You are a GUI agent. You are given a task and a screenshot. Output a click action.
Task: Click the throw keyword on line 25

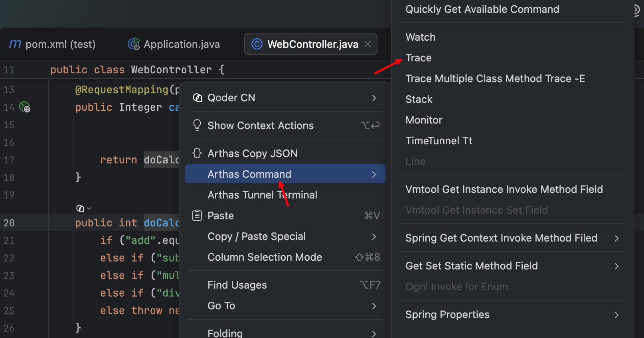147,310
